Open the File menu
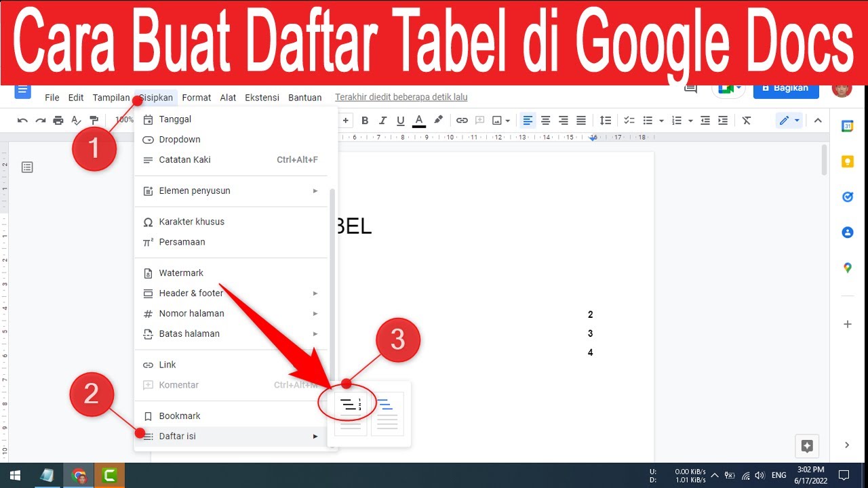868x488 pixels. 52,98
